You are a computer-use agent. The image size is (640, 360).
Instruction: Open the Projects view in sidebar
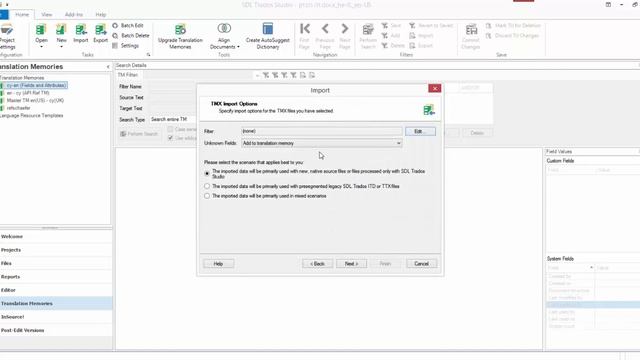[56, 250]
